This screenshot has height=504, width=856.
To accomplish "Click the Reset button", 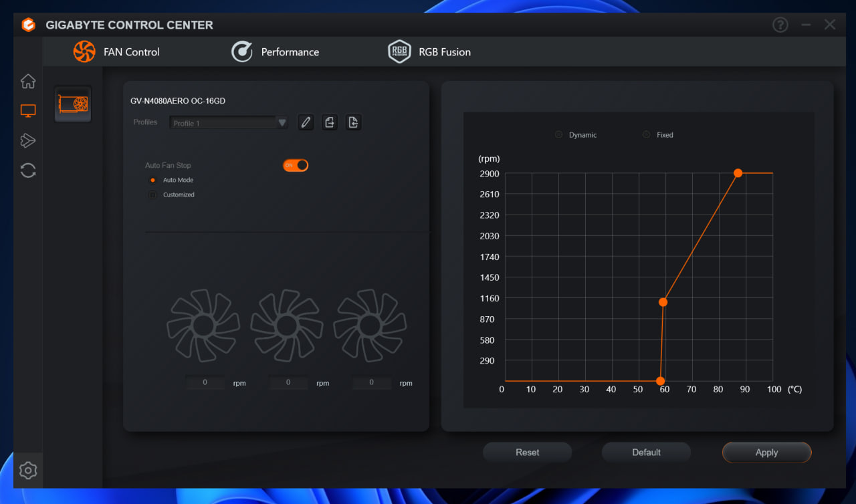I will click(x=528, y=453).
